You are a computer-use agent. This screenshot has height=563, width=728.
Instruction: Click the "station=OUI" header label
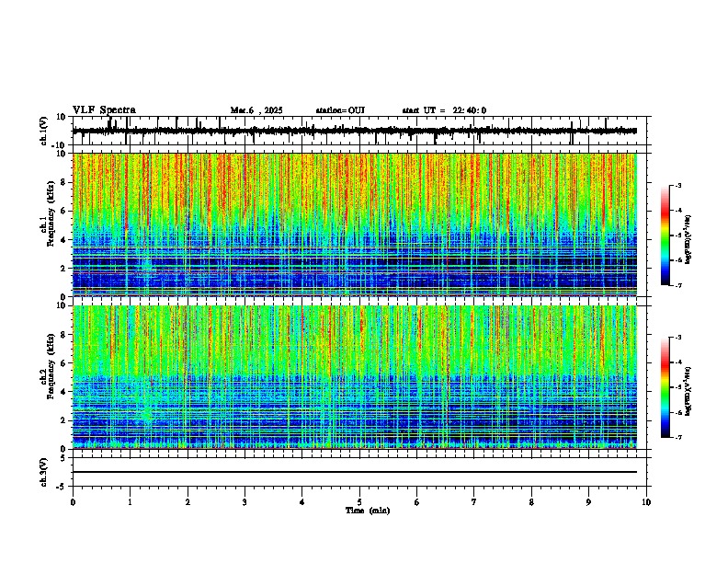340,110
